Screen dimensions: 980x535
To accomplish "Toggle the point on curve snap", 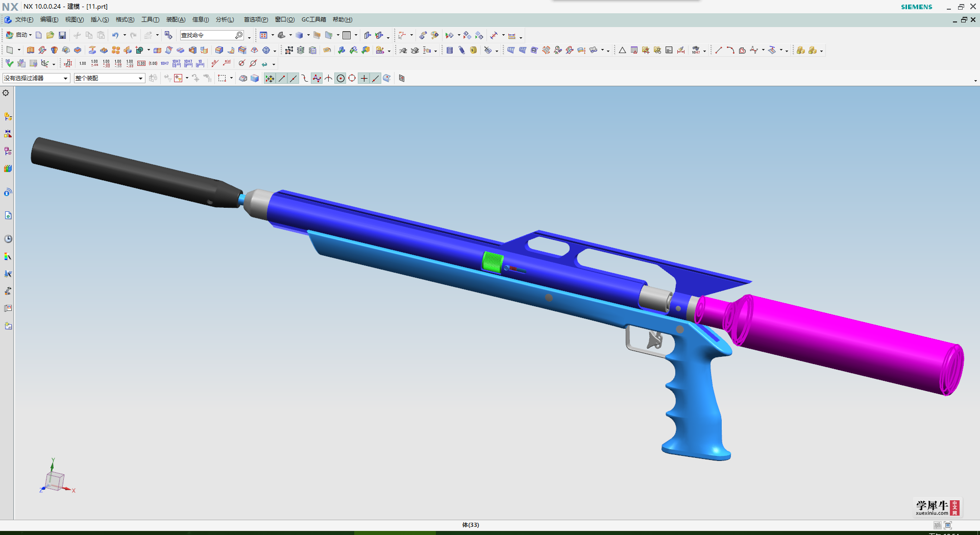I will 376,78.
